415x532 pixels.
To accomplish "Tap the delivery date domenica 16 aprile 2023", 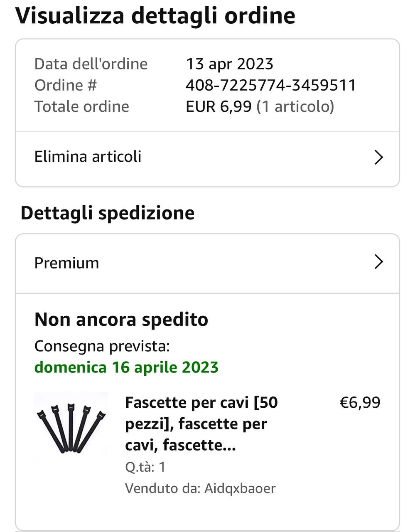I will [x=126, y=367].
